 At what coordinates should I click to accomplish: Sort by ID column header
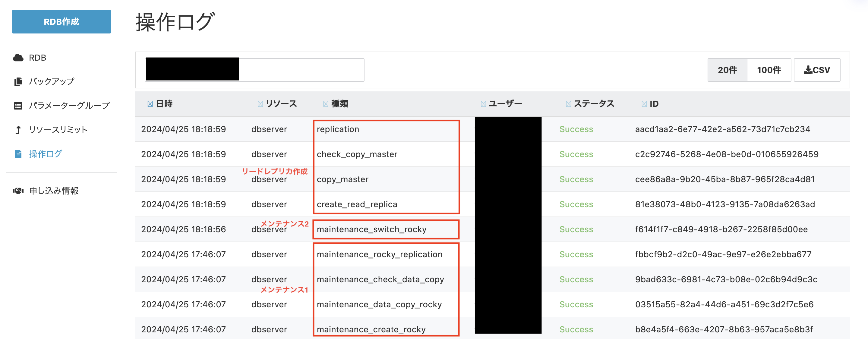pyautogui.click(x=654, y=104)
